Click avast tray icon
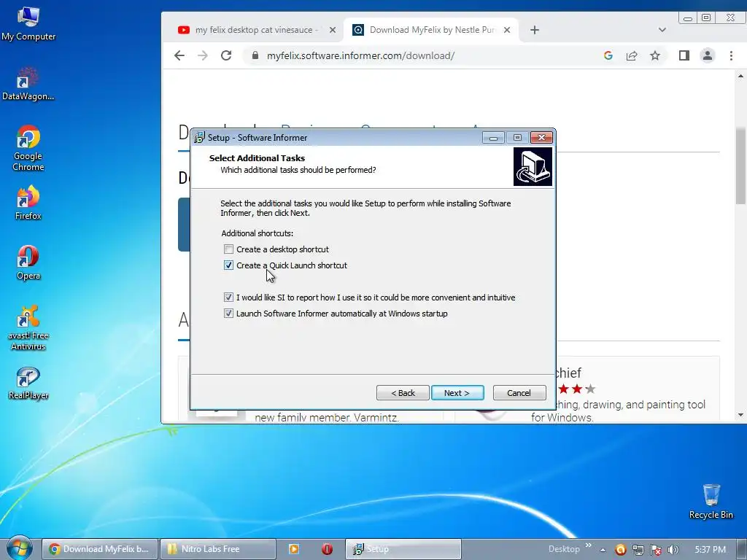Image resolution: width=747 pixels, height=560 pixels. click(x=620, y=550)
